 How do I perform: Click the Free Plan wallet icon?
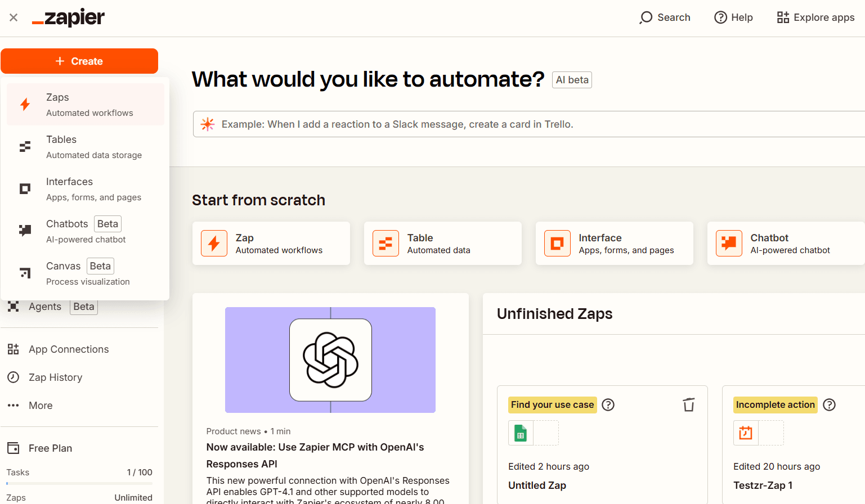tap(14, 448)
